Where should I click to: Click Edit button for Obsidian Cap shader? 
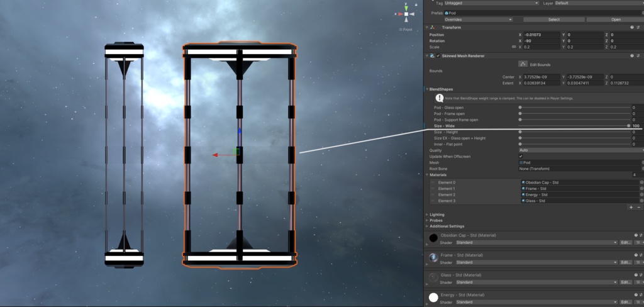tap(626, 242)
